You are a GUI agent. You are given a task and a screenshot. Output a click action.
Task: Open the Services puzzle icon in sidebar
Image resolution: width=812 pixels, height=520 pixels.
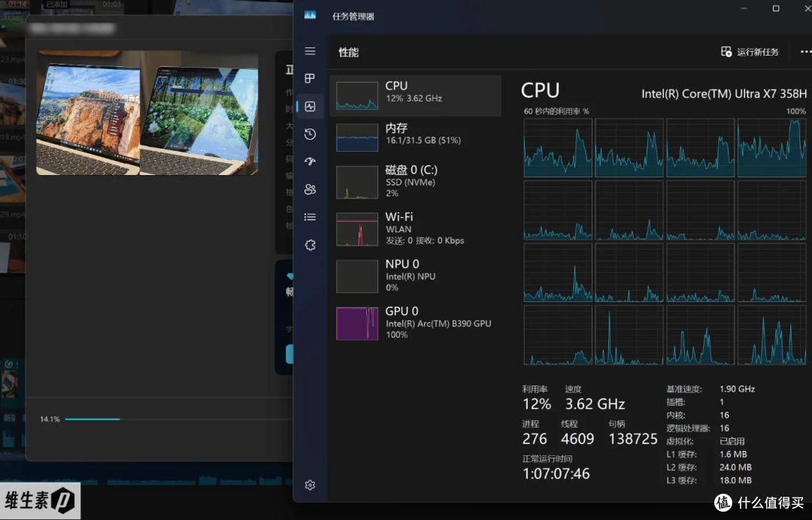(x=310, y=245)
